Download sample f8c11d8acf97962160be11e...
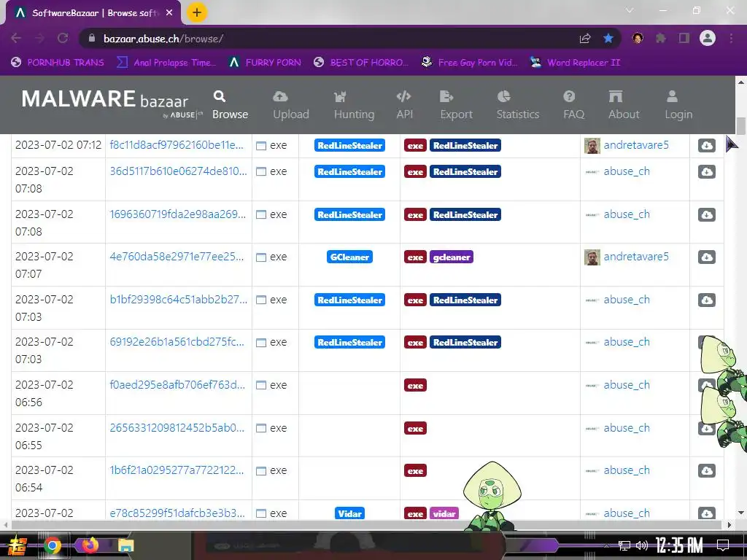 tap(706, 145)
